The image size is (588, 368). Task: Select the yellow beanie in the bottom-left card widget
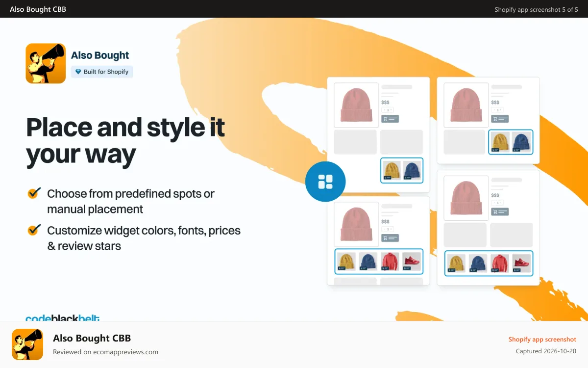pyautogui.click(x=346, y=262)
